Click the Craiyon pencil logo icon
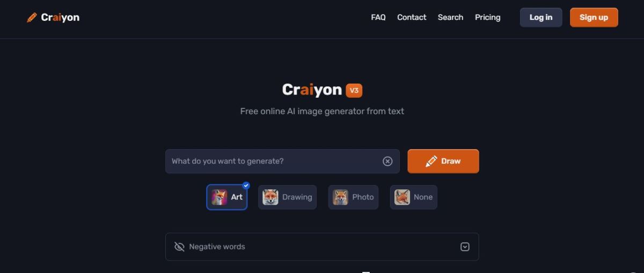Viewport: 644px width, 273px height. (x=32, y=17)
